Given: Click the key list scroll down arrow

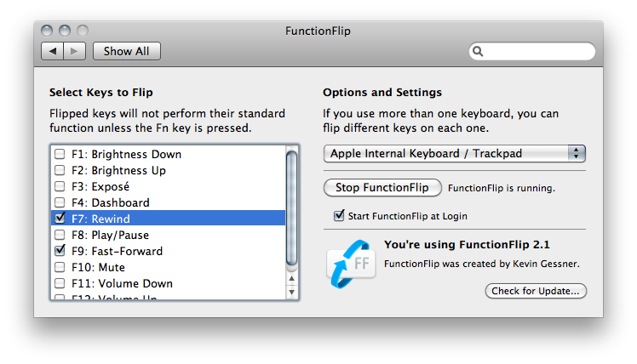Looking at the screenshot, I should pyautogui.click(x=291, y=292).
